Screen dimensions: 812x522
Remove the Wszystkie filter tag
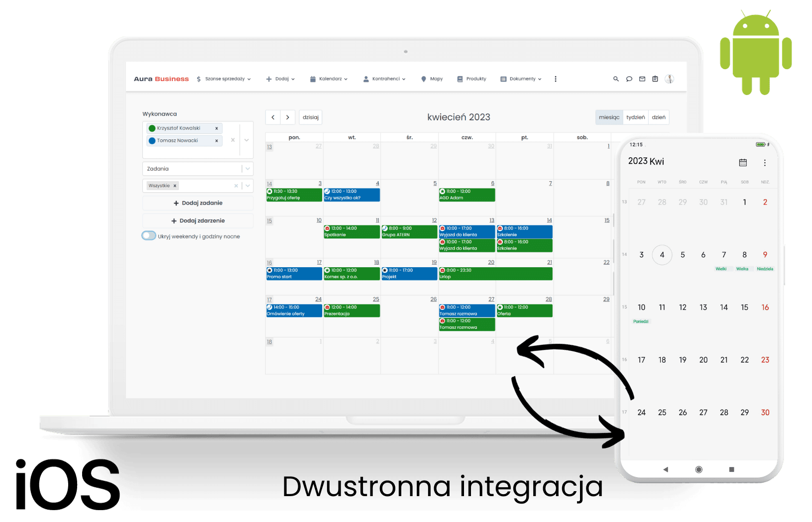click(175, 186)
